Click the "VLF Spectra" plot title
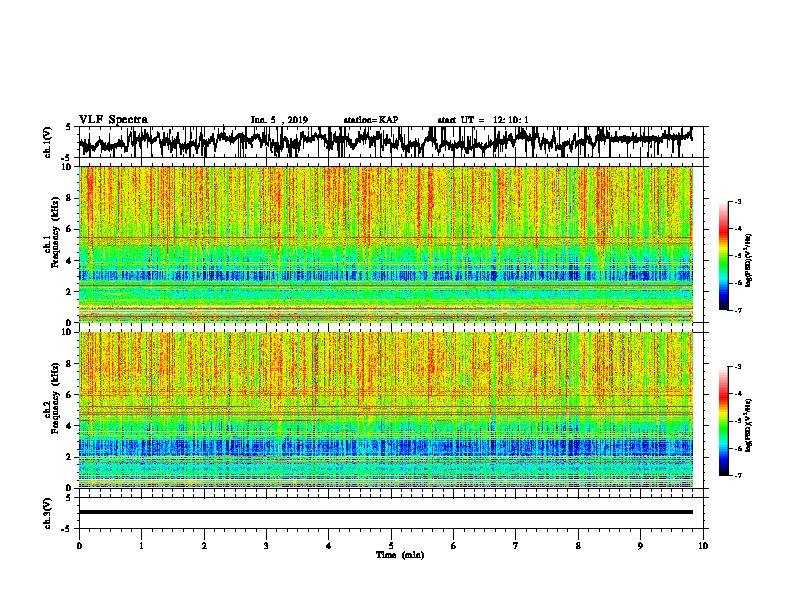The width and height of the screenshot is (792, 612). pos(113,120)
